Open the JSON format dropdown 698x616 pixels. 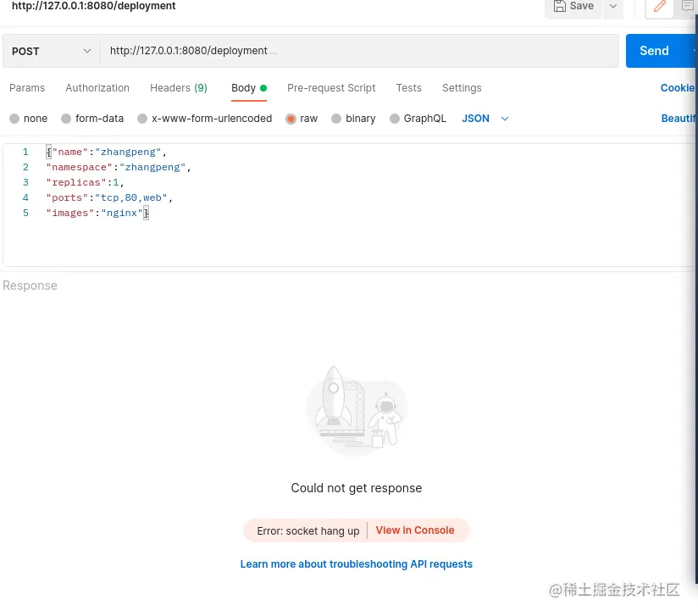pos(485,119)
